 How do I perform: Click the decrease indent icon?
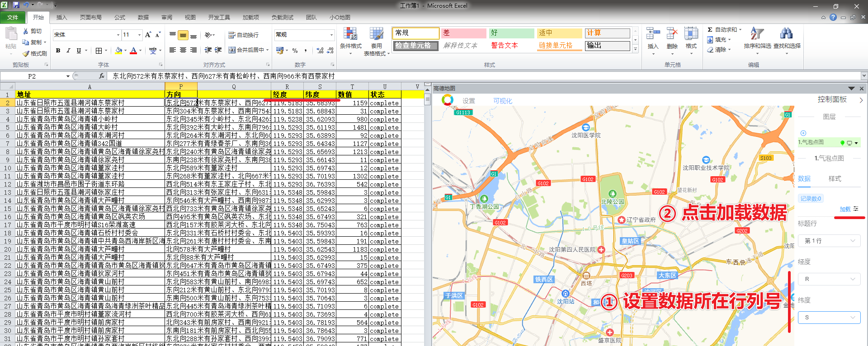point(208,50)
